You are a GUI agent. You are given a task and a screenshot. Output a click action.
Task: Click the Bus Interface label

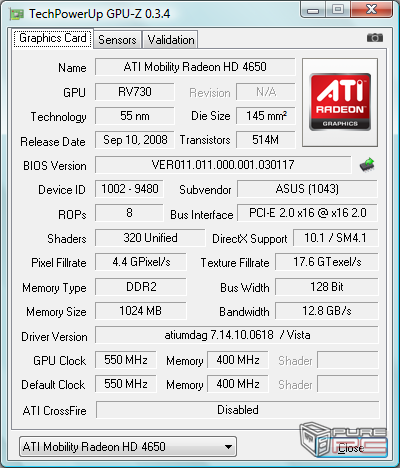point(202,215)
